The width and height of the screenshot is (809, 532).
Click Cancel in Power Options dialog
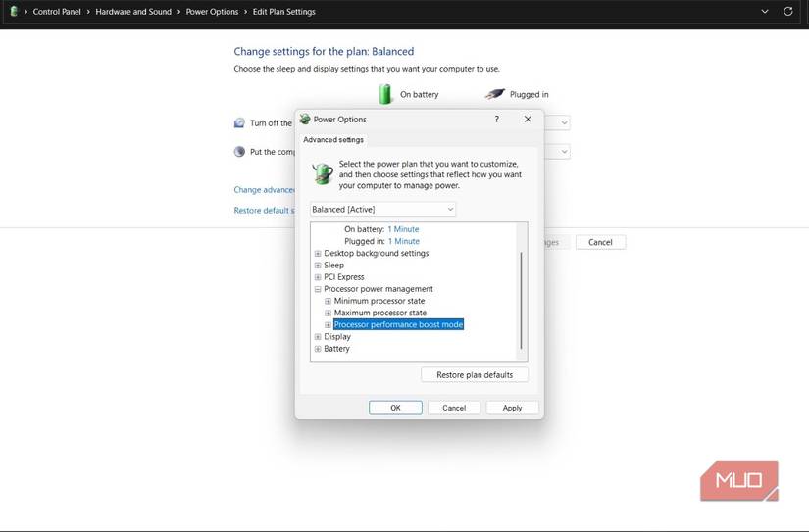[454, 408]
